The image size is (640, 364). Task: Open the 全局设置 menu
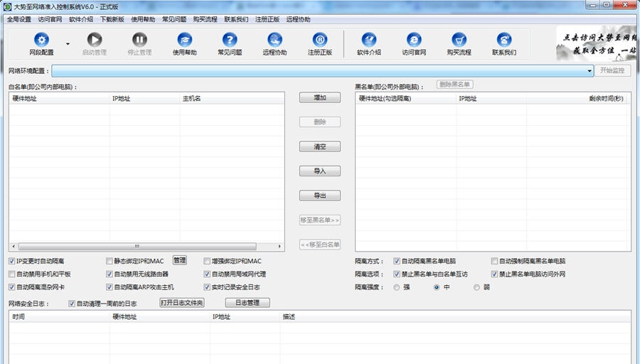[x=19, y=19]
